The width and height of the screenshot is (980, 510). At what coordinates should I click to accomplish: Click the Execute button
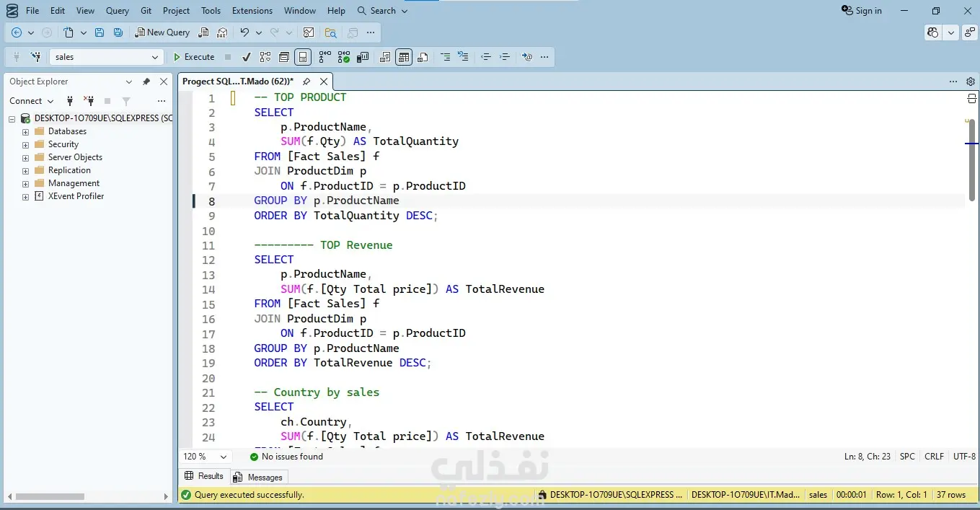tap(194, 57)
